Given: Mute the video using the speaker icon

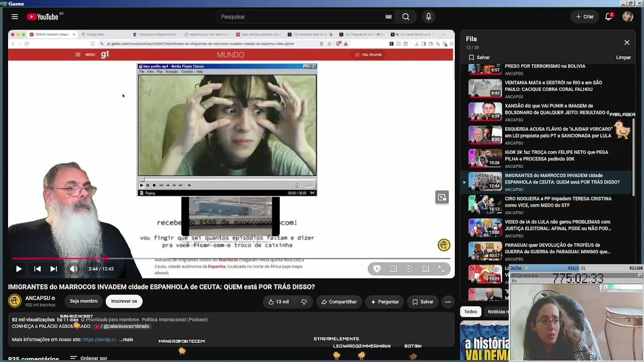Looking at the screenshot, I should point(73,269).
